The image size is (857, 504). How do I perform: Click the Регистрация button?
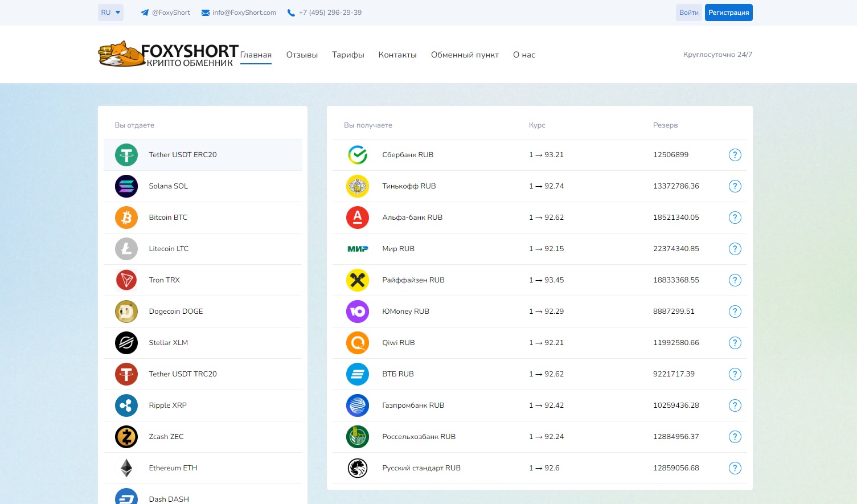[x=729, y=13]
